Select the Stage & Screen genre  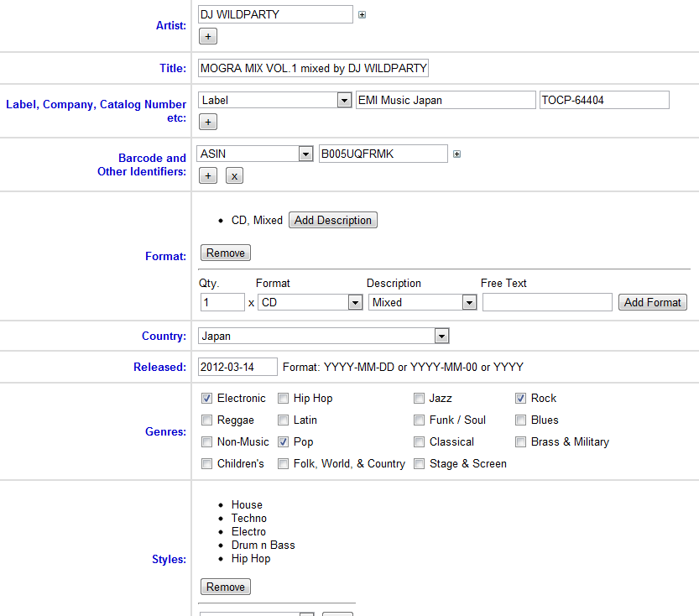click(419, 463)
